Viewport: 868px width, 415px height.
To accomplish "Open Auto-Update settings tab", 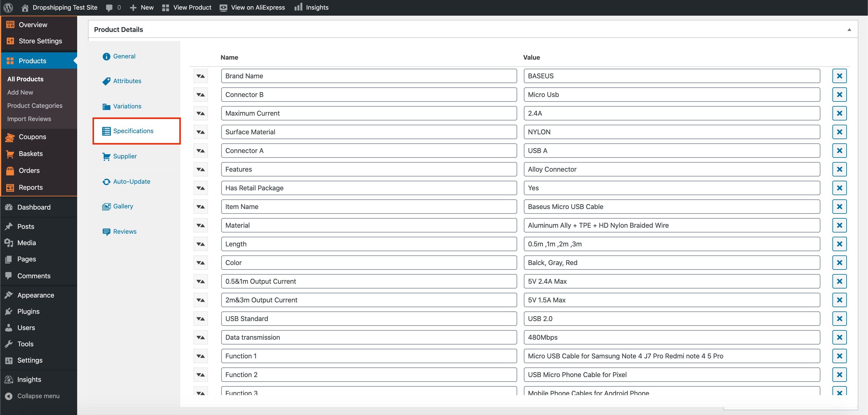I will point(131,181).
